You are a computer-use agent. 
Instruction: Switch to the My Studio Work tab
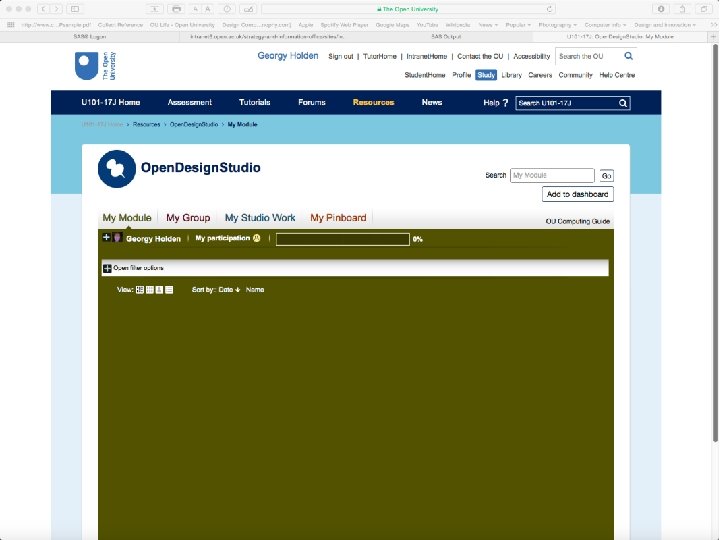[x=260, y=218]
